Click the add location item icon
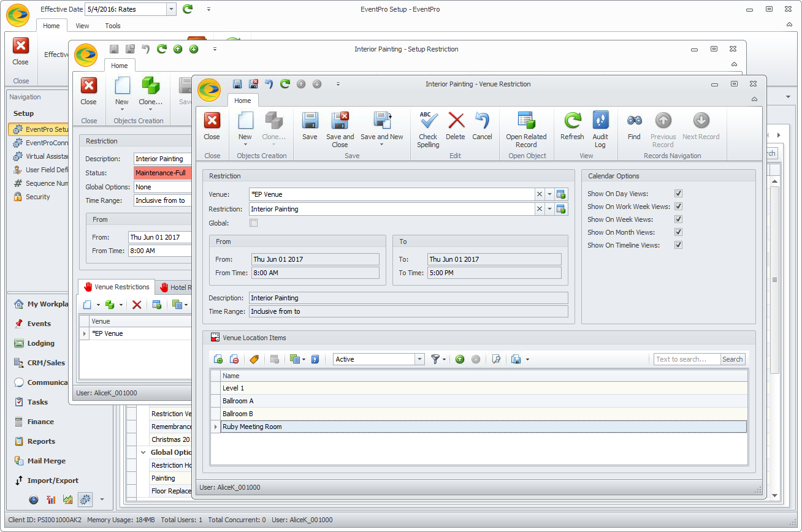This screenshot has width=802, height=532. point(218,359)
